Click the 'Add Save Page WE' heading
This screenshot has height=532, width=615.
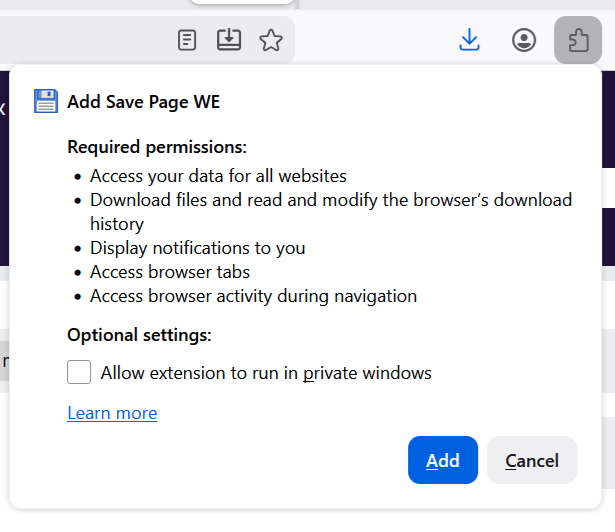click(143, 102)
